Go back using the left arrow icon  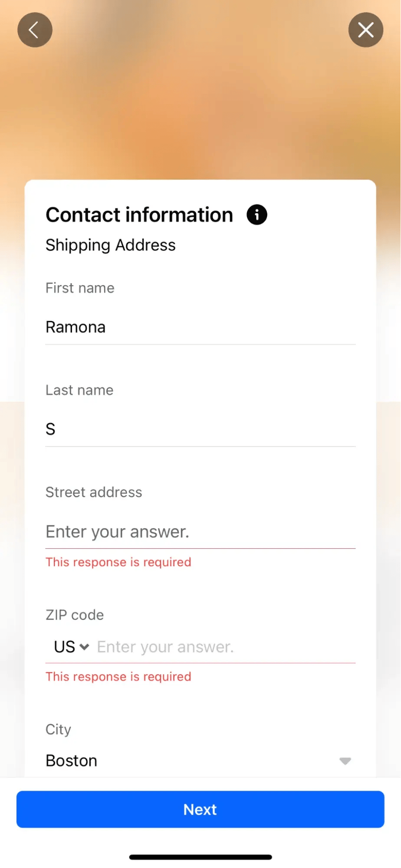point(35,30)
